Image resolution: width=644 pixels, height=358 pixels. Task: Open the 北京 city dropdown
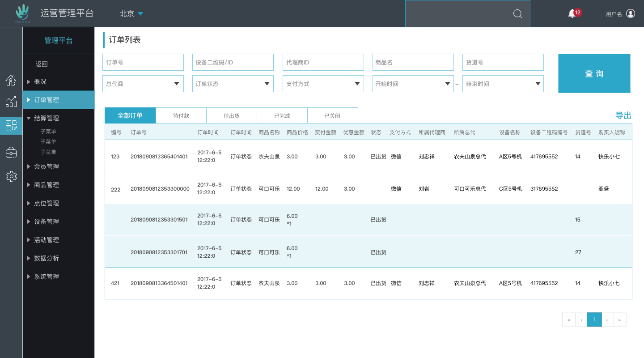(x=131, y=14)
